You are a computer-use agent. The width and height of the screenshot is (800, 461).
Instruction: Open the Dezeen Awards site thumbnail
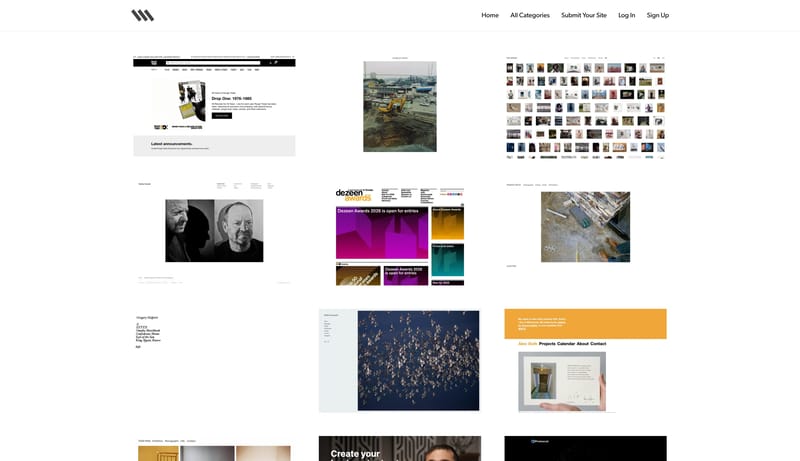[399, 236]
